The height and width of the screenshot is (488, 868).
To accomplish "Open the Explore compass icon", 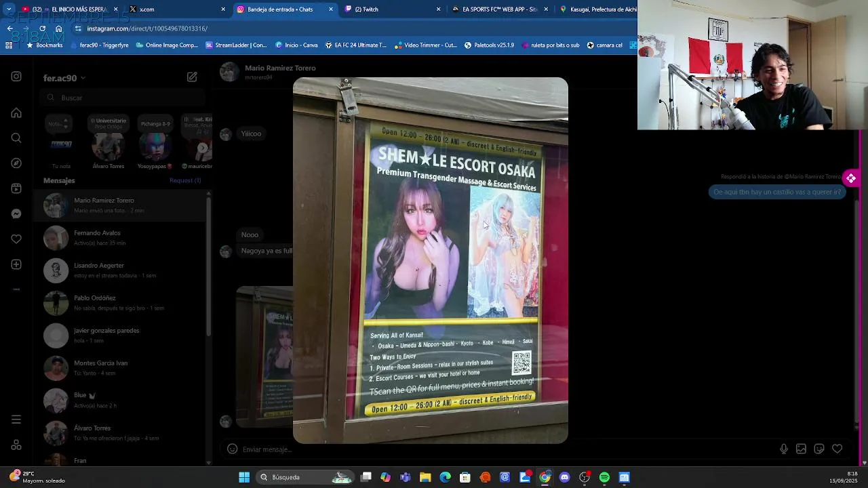I will [x=16, y=163].
